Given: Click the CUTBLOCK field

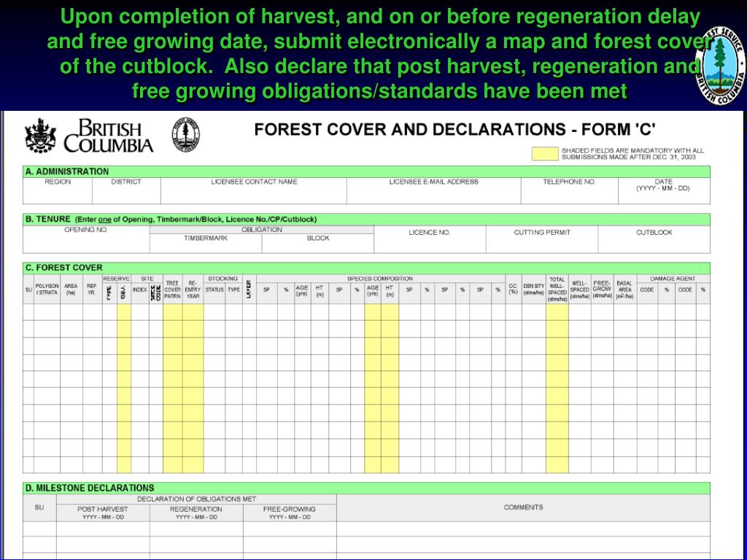Looking at the screenshot, I should (654, 239).
